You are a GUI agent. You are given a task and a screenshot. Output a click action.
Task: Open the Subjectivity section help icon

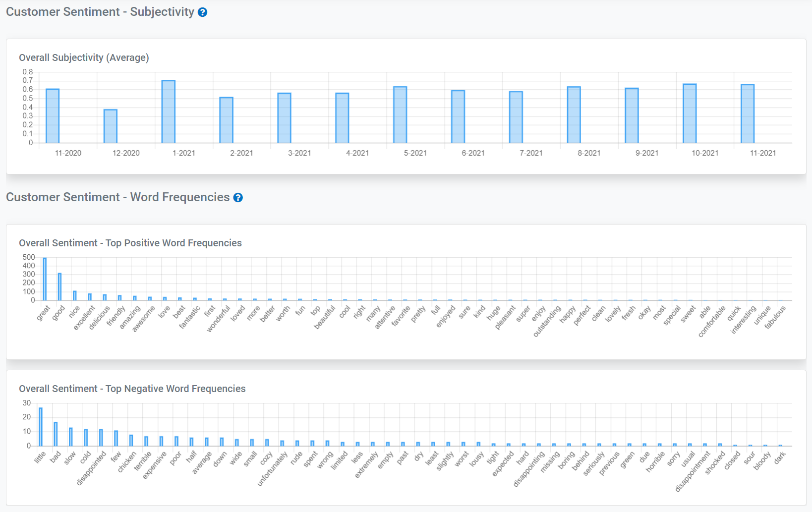(x=202, y=12)
